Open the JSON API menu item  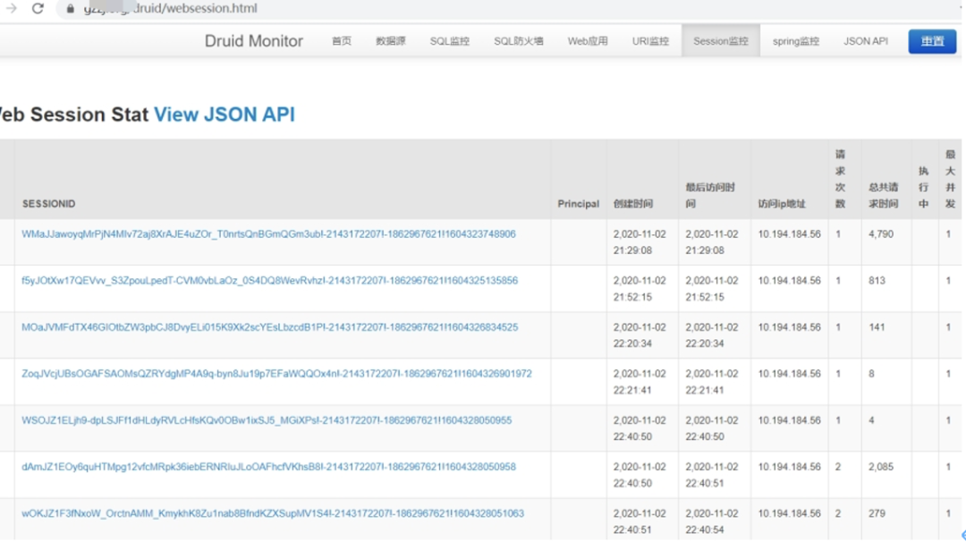(x=865, y=41)
